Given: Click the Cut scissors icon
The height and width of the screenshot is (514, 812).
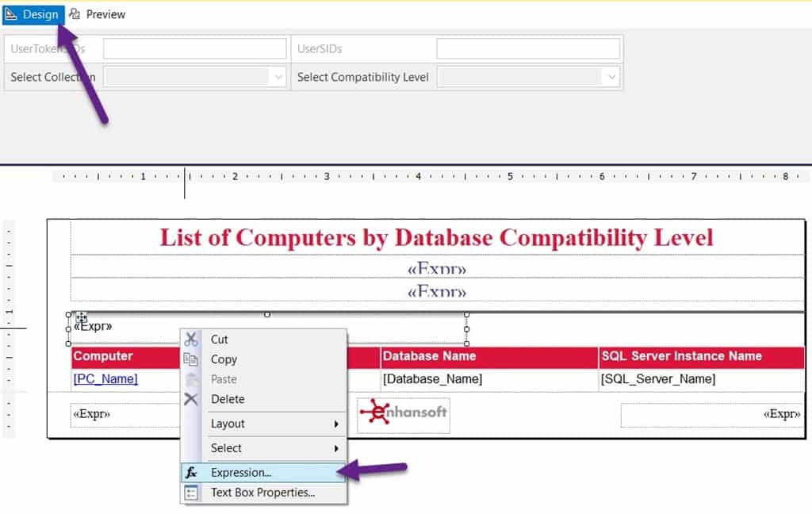Looking at the screenshot, I should click(x=191, y=339).
